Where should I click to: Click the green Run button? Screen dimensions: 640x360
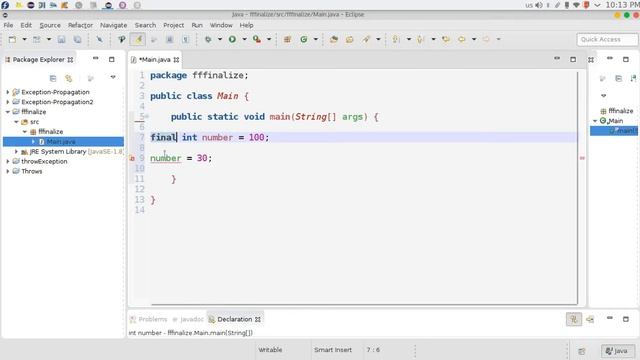[232, 39]
